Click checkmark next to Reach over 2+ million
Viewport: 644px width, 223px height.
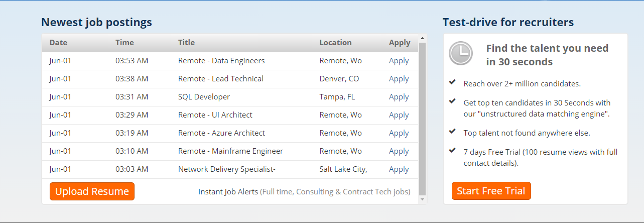tap(452, 82)
